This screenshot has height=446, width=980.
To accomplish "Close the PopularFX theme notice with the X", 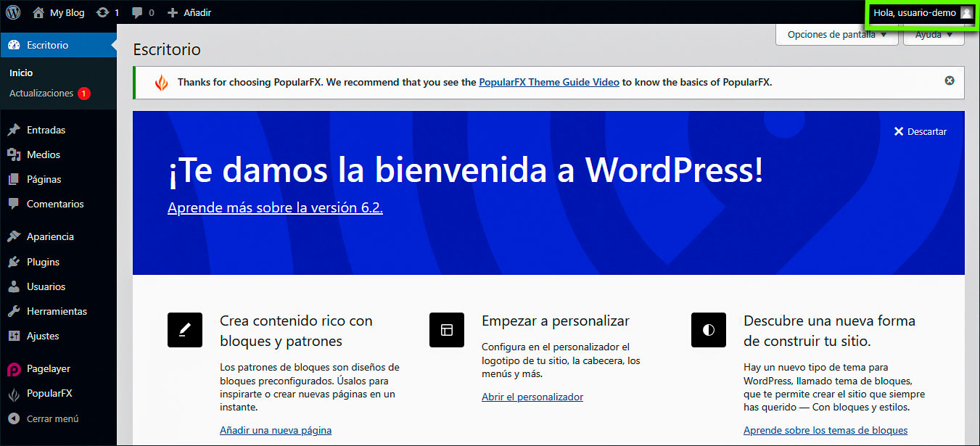I will pyautogui.click(x=950, y=80).
